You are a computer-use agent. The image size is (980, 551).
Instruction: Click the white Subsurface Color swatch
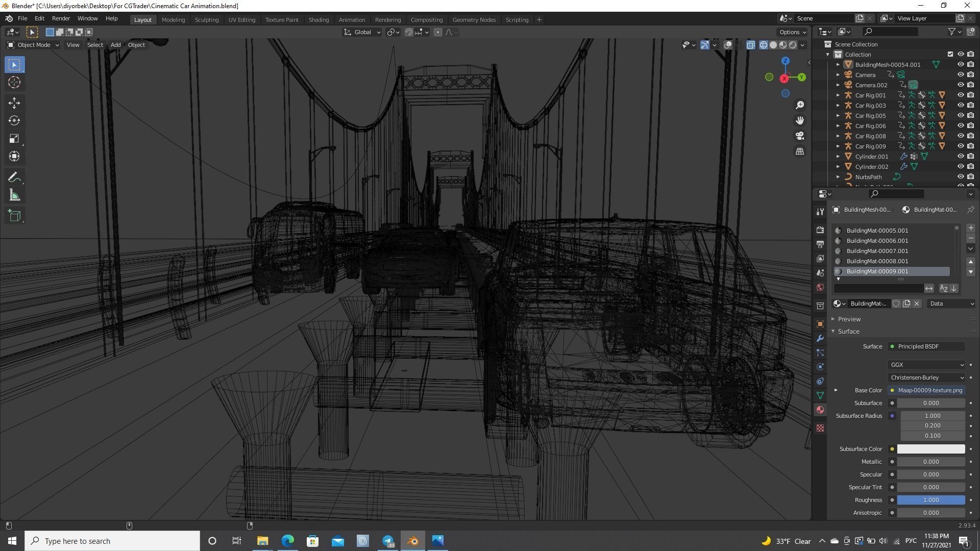click(930, 449)
